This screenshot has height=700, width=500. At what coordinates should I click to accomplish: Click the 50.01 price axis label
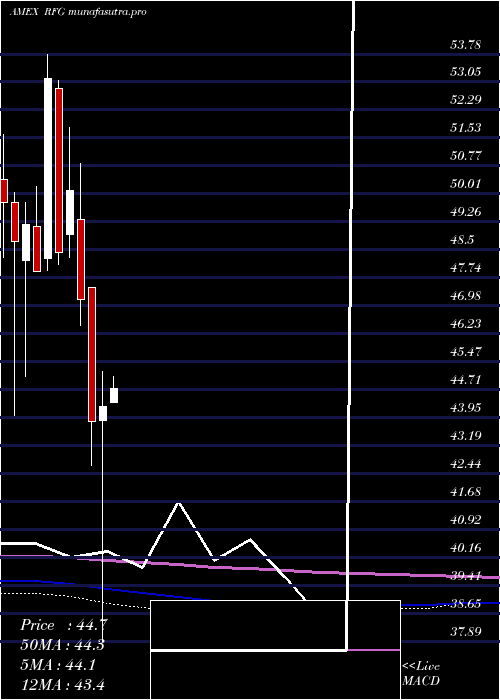(x=466, y=183)
